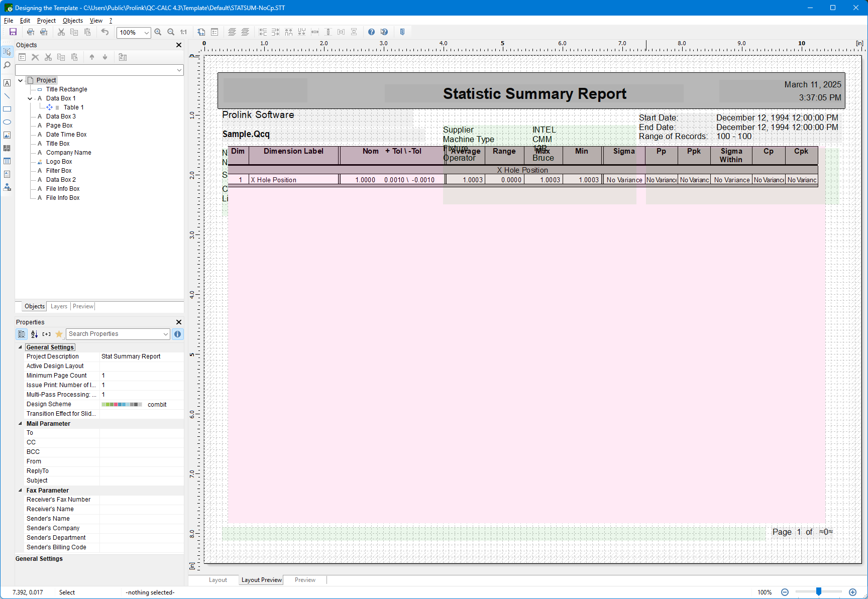
Task: Choose the Insert Formatted Text tool
Action: [7, 174]
